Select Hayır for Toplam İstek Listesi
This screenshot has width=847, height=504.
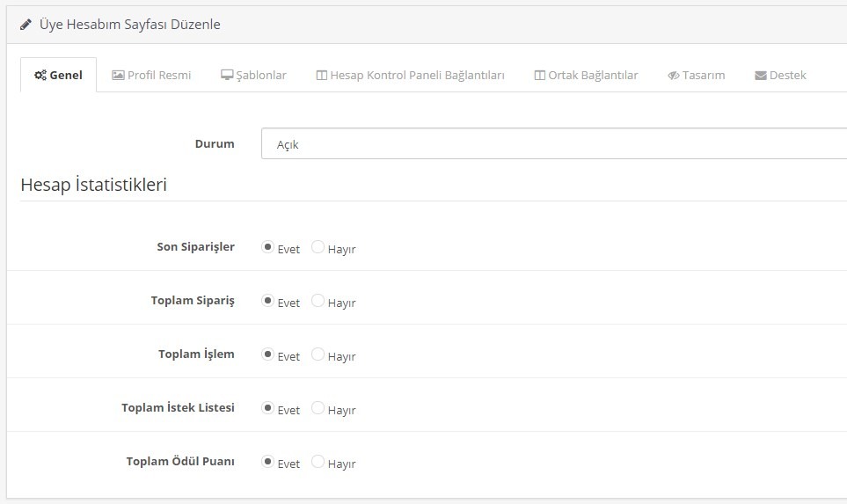pyautogui.click(x=318, y=407)
